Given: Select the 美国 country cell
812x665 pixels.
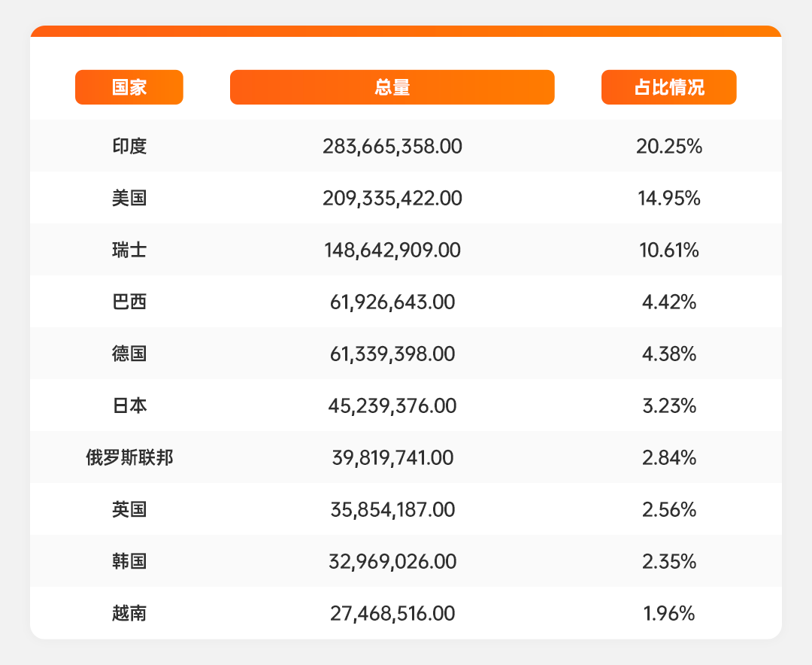Looking at the screenshot, I should click(129, 198).
